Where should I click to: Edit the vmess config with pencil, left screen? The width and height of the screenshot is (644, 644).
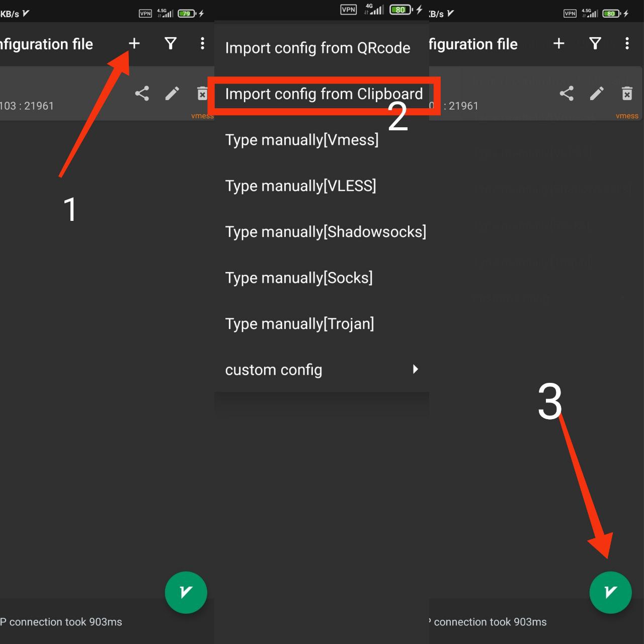click(172, 94)
